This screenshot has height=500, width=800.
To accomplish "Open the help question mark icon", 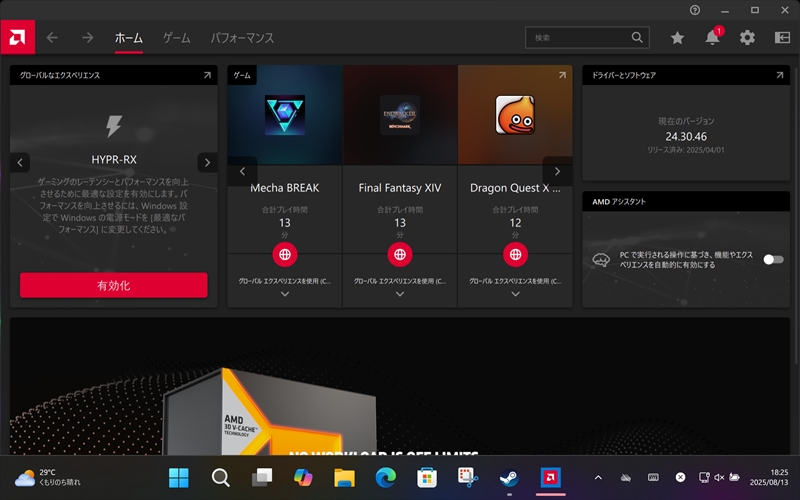I will (695, 10).
